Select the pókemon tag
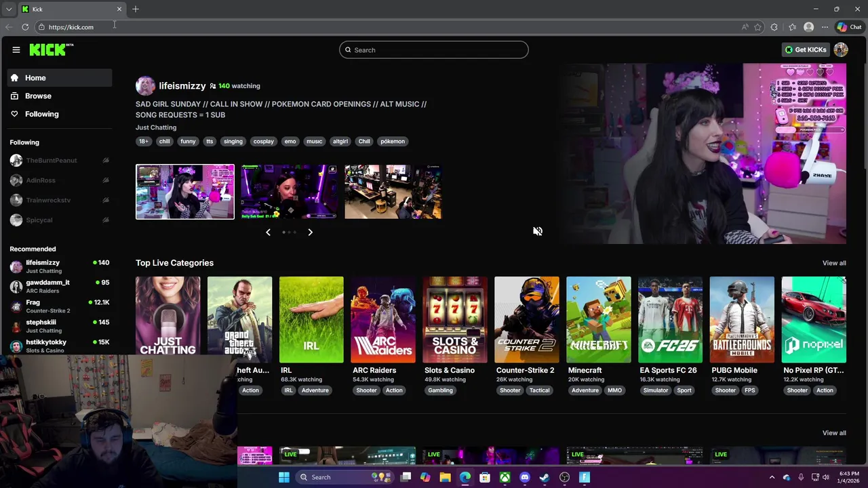The width and height of the screenshot is (868, 488). 393,142
